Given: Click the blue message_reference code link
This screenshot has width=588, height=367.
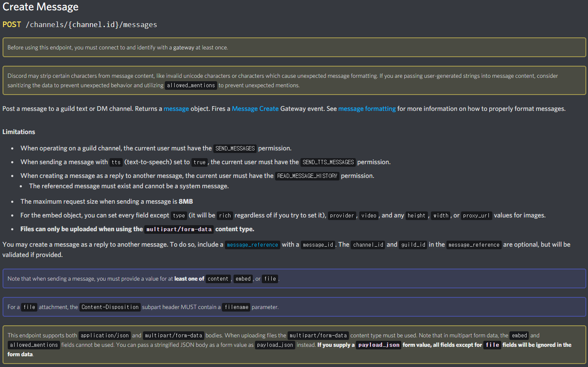Looking at the screenshot, I should tap(252, 245).
